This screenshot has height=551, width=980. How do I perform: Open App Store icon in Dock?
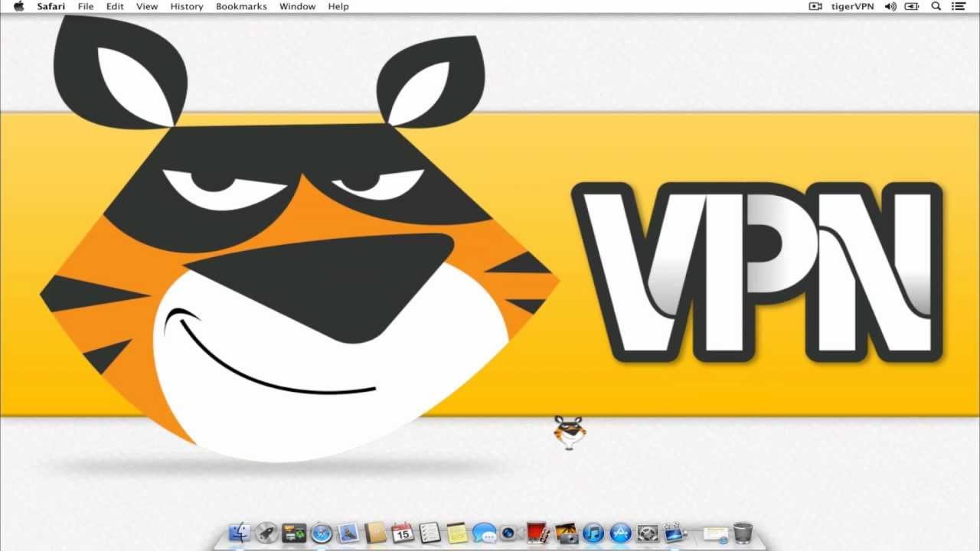620,532
